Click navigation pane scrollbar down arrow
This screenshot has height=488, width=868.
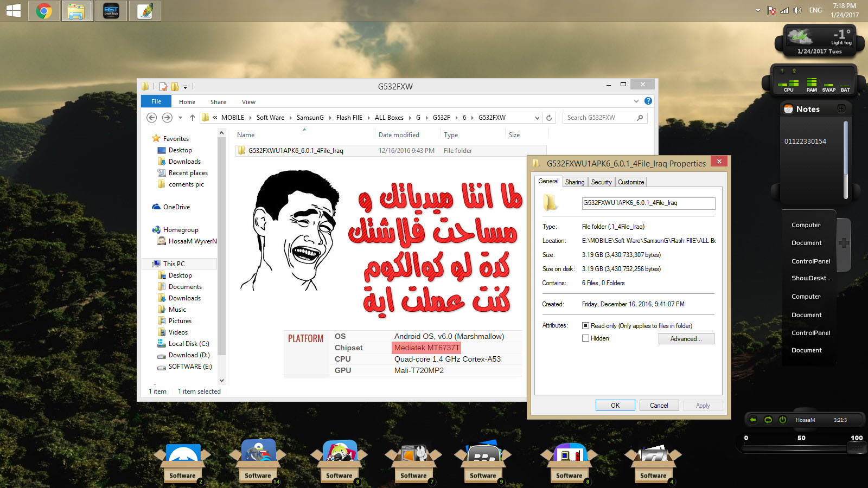tap(221, 381)
